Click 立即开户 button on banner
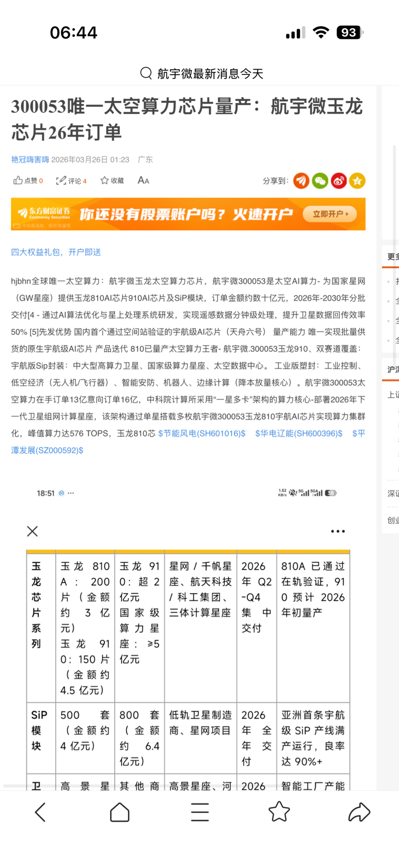Screen dimensions: 399x868 point(330,214)
